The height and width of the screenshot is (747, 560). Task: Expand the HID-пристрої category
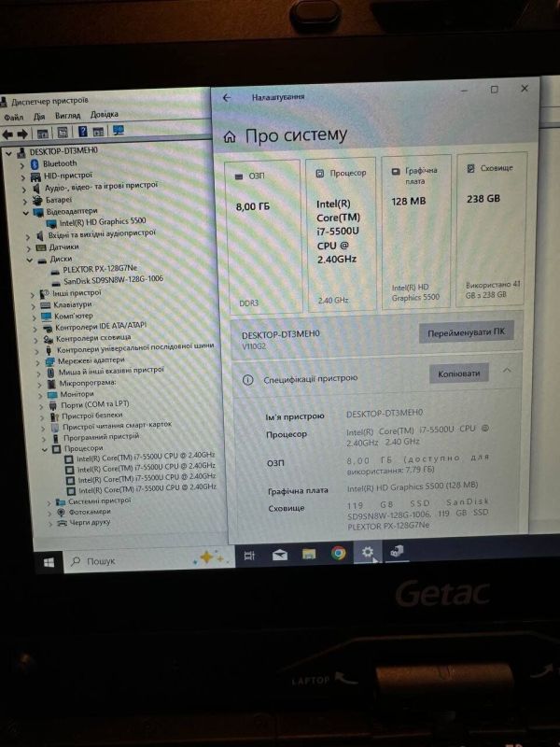pyautogui.click(x=22, y=177)
